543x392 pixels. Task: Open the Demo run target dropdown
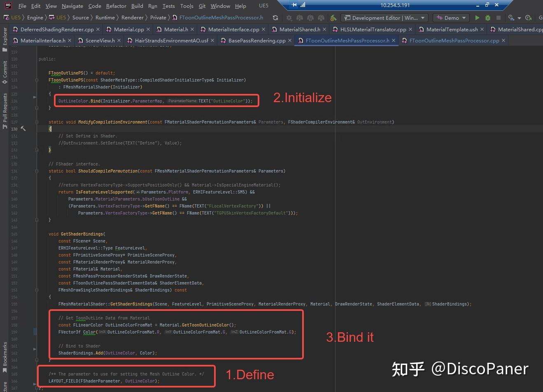451,18
